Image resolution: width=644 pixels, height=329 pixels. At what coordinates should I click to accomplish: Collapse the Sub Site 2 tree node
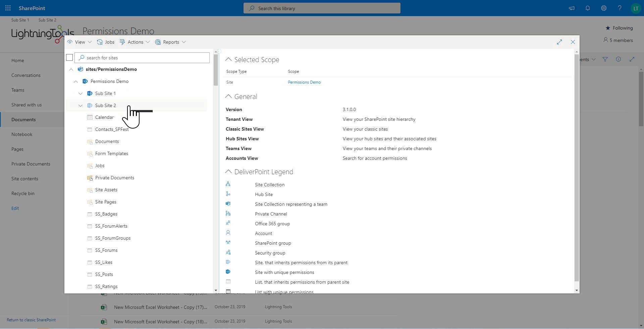[x=80, y=105]
